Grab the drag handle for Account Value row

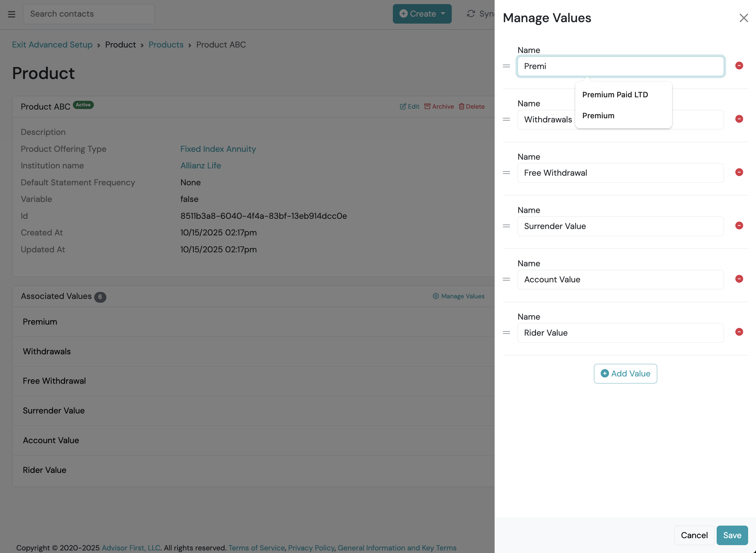[x=506, y=279]
